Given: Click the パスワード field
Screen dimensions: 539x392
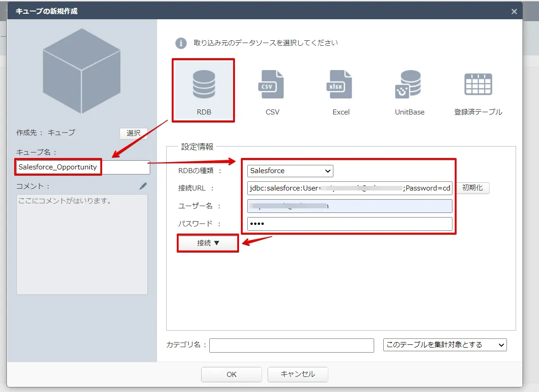Looking at the screenshot, I should tap(349, 224).
